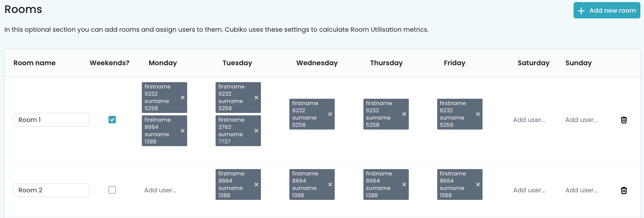The image size is (644, 218).
Task: Remove firstname 3763 surname 7737 from Room 1 Tuesday
Action: click(256, 131)
